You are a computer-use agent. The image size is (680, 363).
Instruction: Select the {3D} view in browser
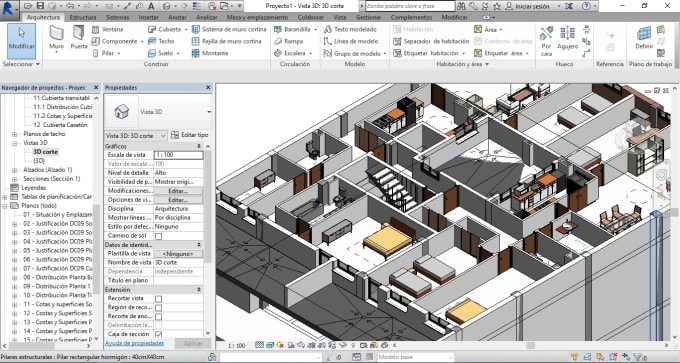39,160
